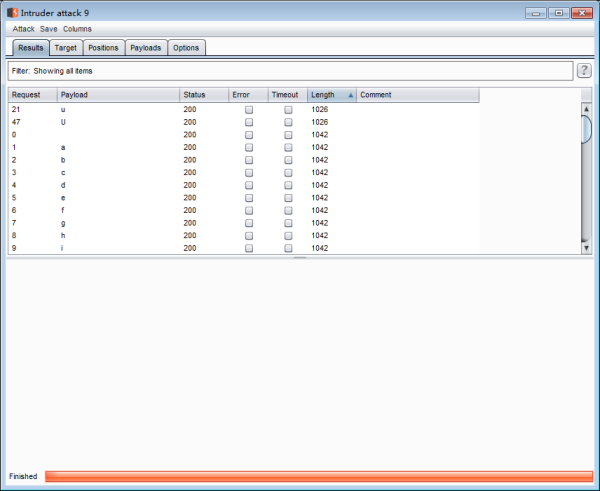
Task: Toggle Error checkbox for payload a row
Action: 249,147
